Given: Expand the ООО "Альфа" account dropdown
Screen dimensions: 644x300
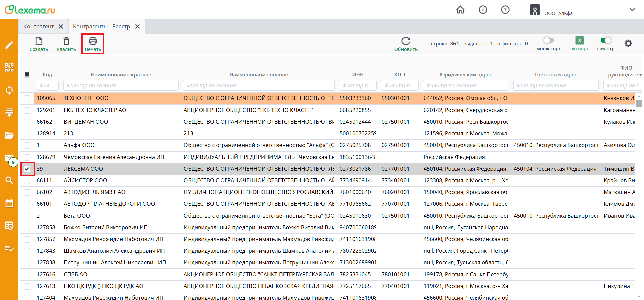Looking at the screenshot, I should click(x=632, y=10).
